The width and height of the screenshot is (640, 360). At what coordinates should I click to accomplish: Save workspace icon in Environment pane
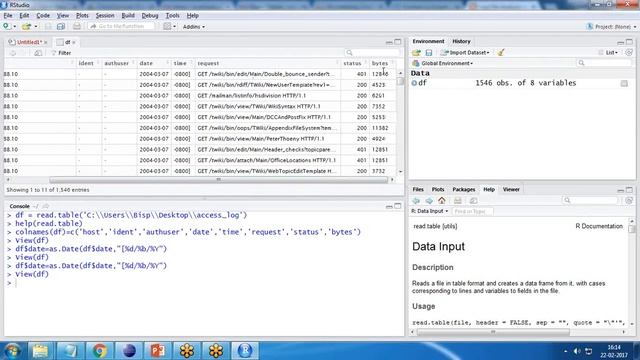(429, 52)
